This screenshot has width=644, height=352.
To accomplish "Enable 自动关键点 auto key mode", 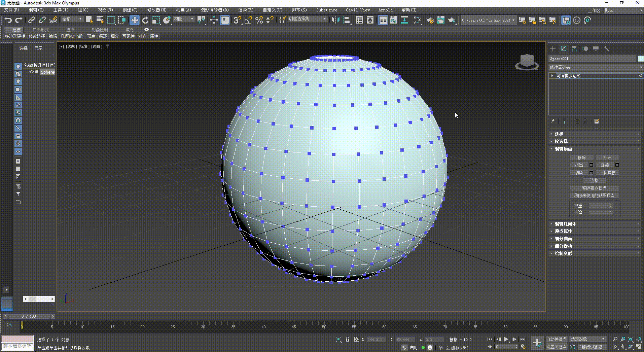I will pos(557,339).
